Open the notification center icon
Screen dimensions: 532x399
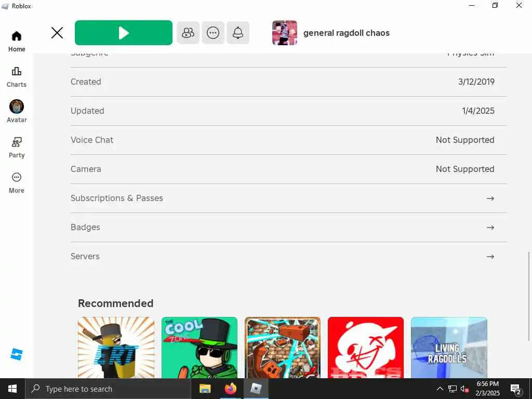516,389
